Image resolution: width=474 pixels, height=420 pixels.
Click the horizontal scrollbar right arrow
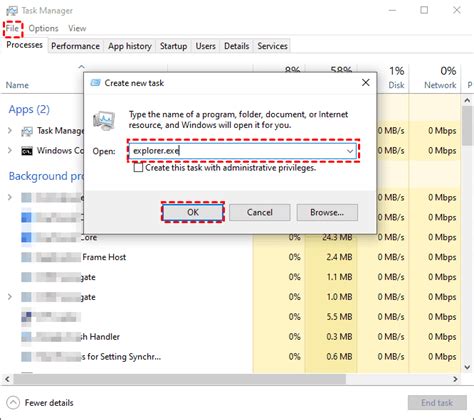[x=455, y=379]
